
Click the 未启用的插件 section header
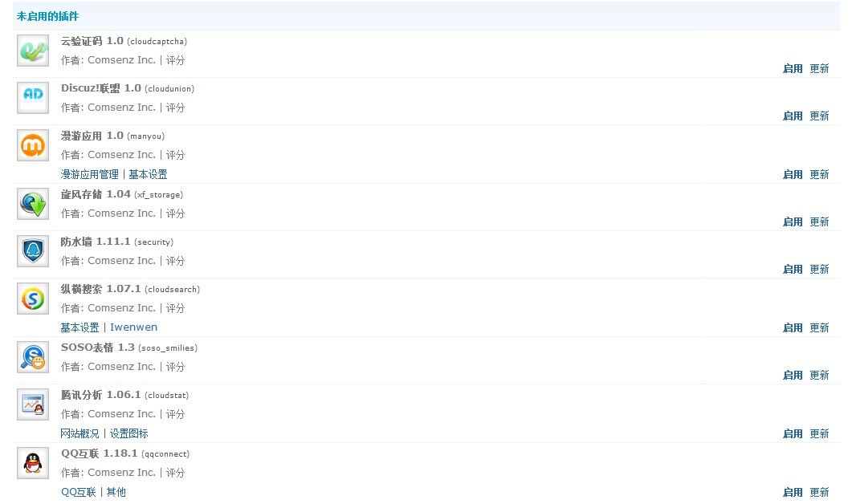[x=48, y=16]
